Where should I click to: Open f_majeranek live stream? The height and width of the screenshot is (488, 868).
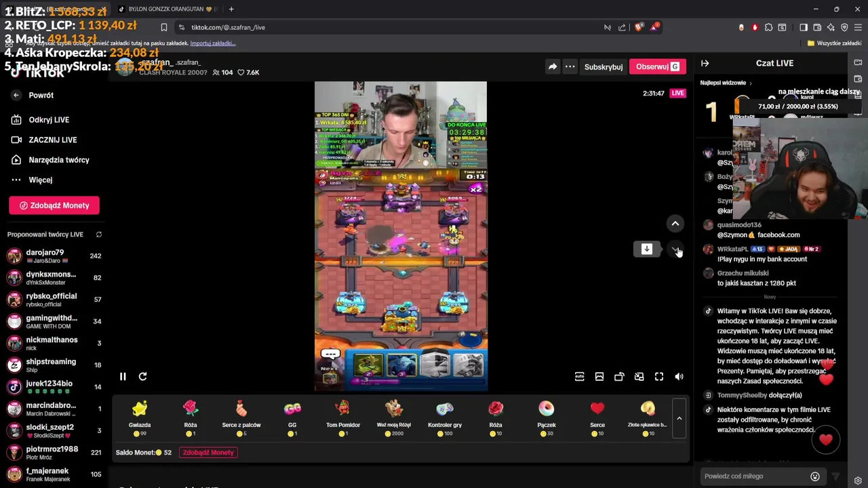pos(54,474)
